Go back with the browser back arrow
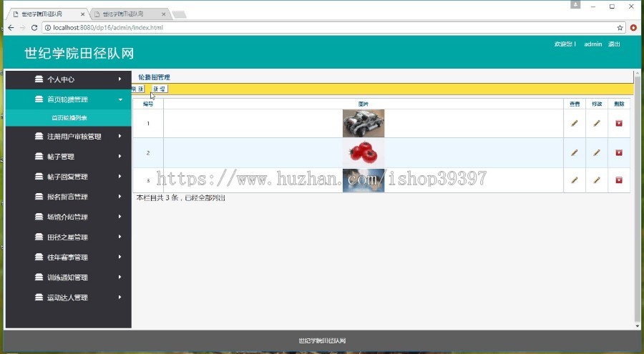This screenshot has width=644, height=354. point(11,27)
